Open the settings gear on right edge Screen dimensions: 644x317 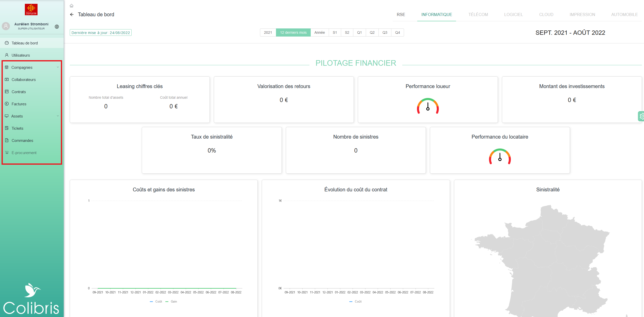[641, 116]
